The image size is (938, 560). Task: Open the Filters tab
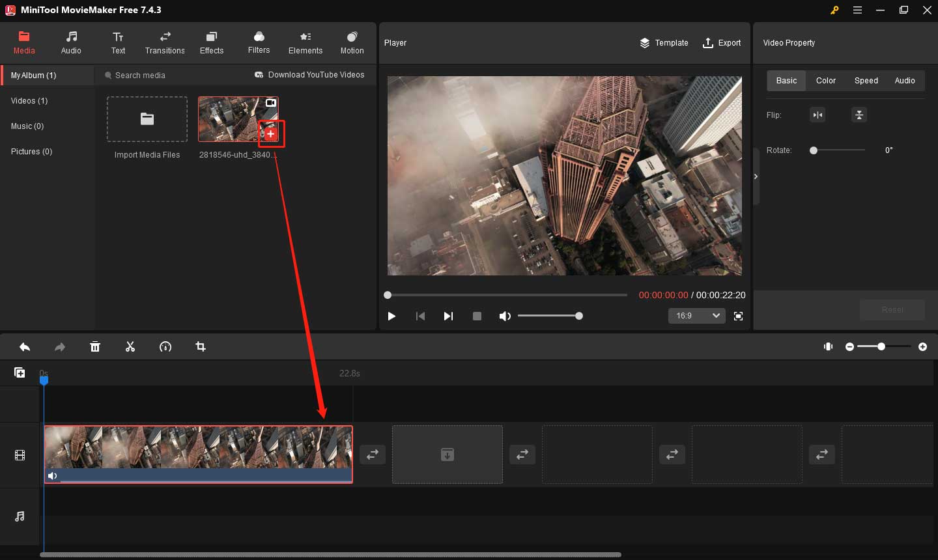(x=259, y=43)
